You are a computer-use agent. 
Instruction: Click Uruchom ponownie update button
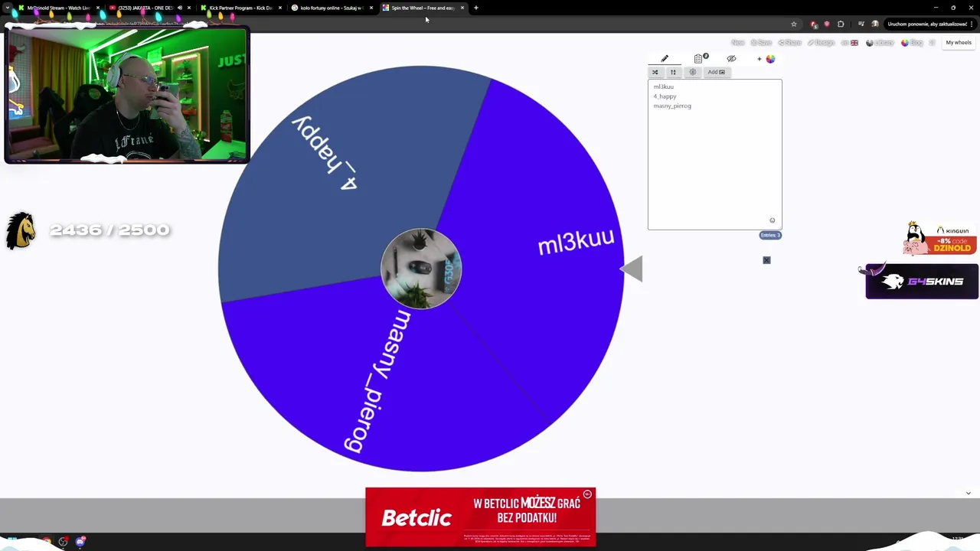[927, 24]
